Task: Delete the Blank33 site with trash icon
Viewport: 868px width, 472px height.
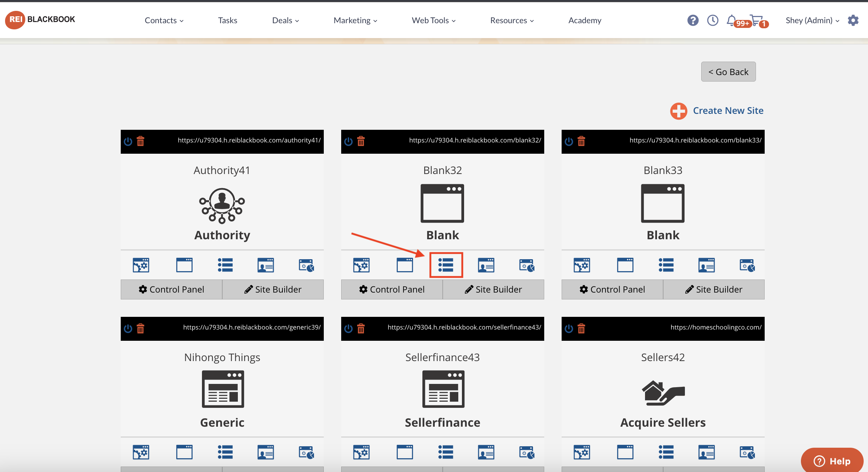Action: [582, 141]
